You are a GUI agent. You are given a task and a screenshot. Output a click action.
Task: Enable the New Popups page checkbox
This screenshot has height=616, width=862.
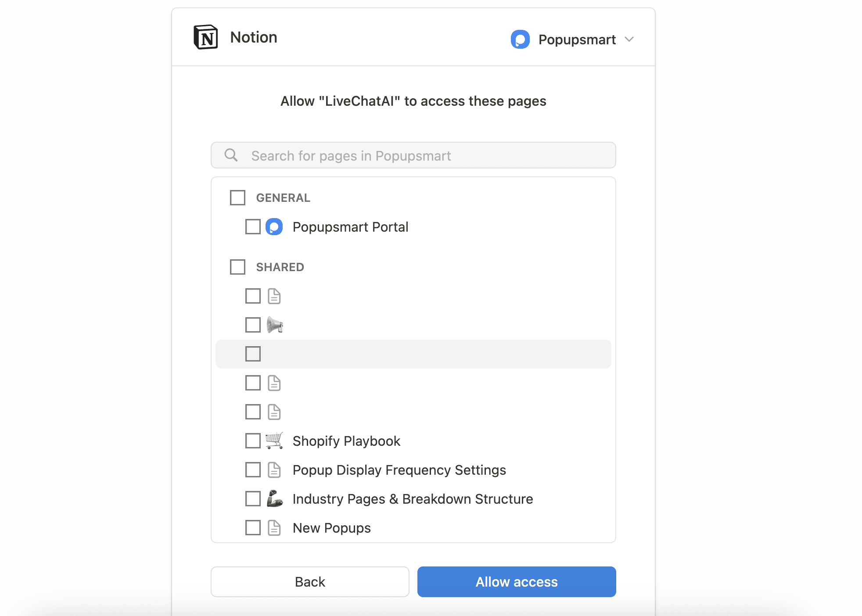pos(253,528)
